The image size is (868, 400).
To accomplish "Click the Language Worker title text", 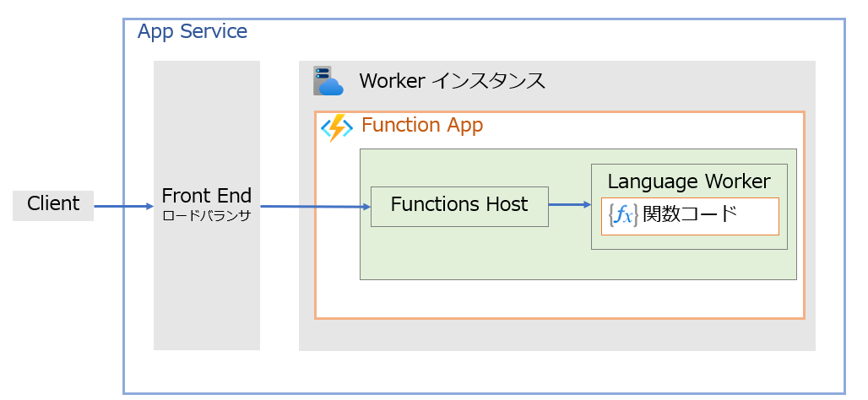I will click(x=688, y=181).
